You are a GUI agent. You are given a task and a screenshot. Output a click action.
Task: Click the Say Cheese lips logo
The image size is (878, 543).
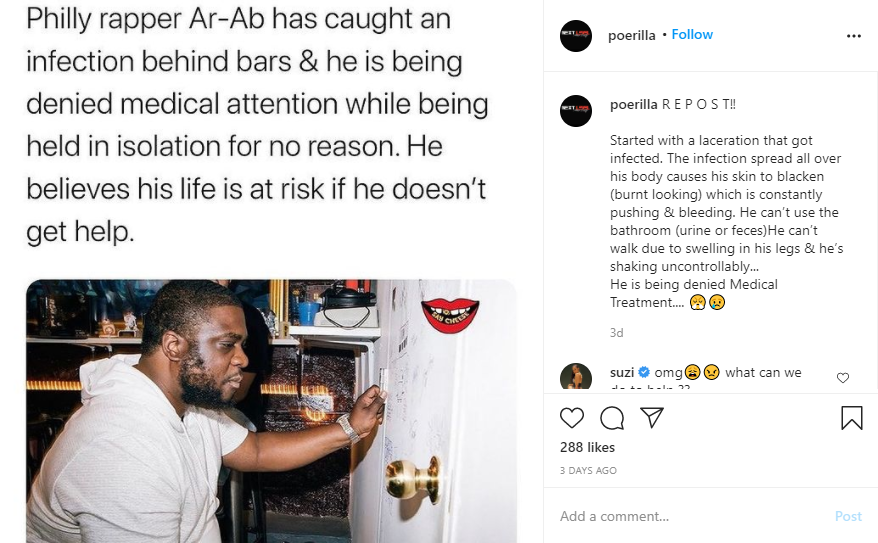tap(450, 315)
